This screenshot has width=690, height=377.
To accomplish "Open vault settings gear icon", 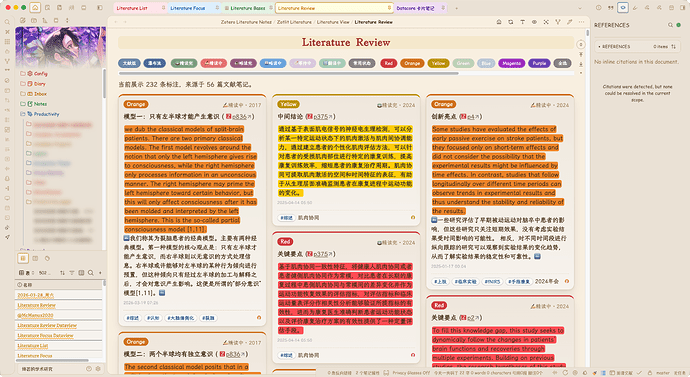I will pyautogui.click(x=98, y=369).
